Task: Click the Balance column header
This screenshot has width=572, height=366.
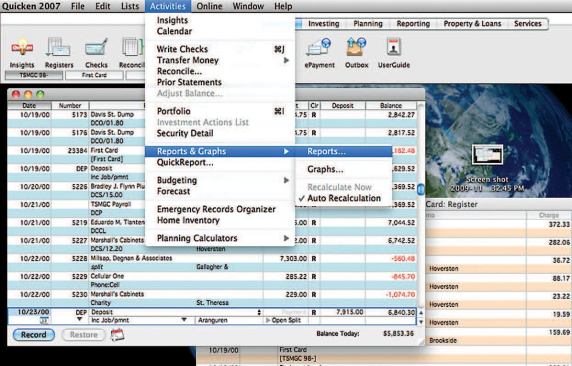Action: (391, 105)
